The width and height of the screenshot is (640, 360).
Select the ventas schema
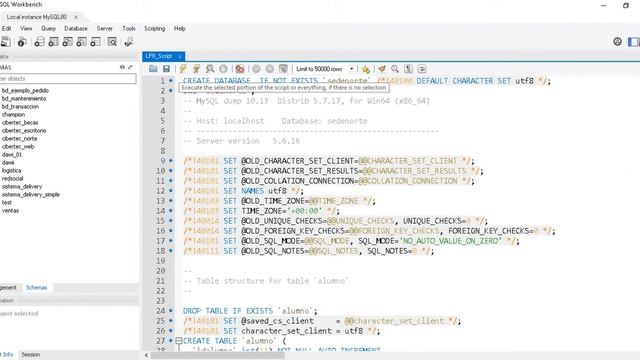point(10,211)
